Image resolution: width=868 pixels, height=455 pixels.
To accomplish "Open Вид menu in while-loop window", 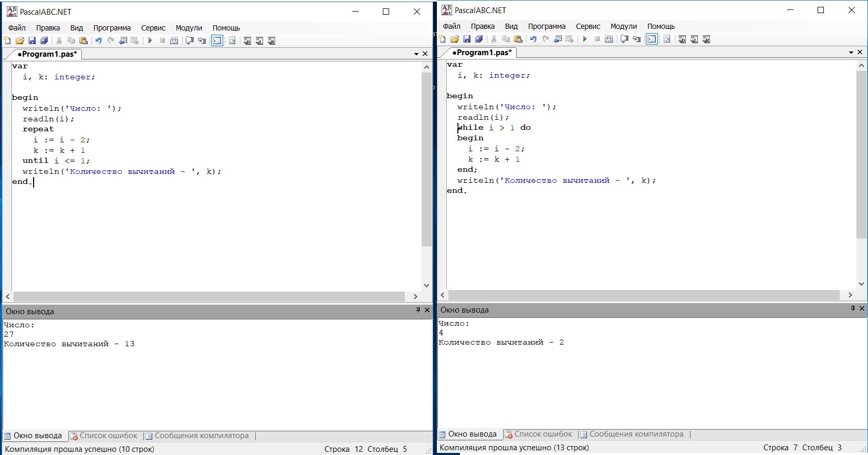I will click(x=511, y=26).
